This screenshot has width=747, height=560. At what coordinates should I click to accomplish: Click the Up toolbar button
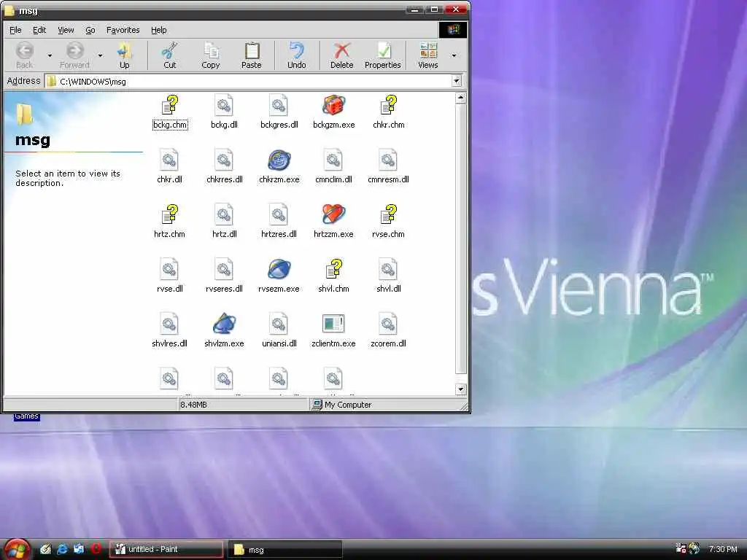click(124, 55)
